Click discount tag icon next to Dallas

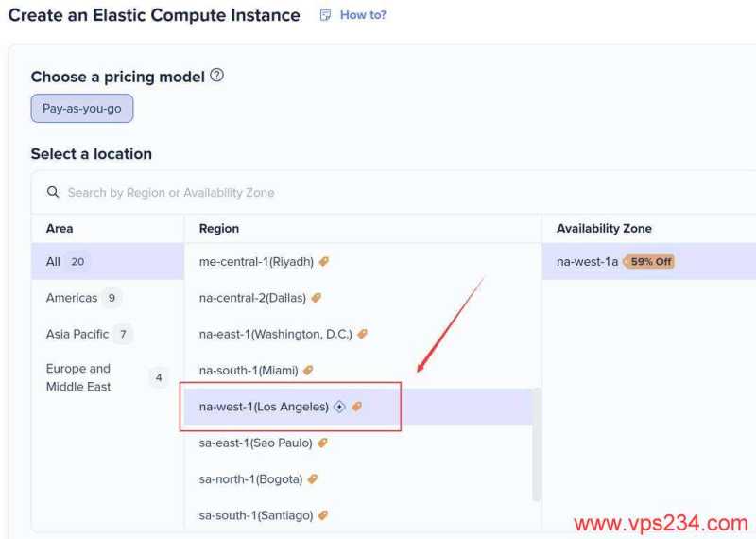[x=317, y=298]
